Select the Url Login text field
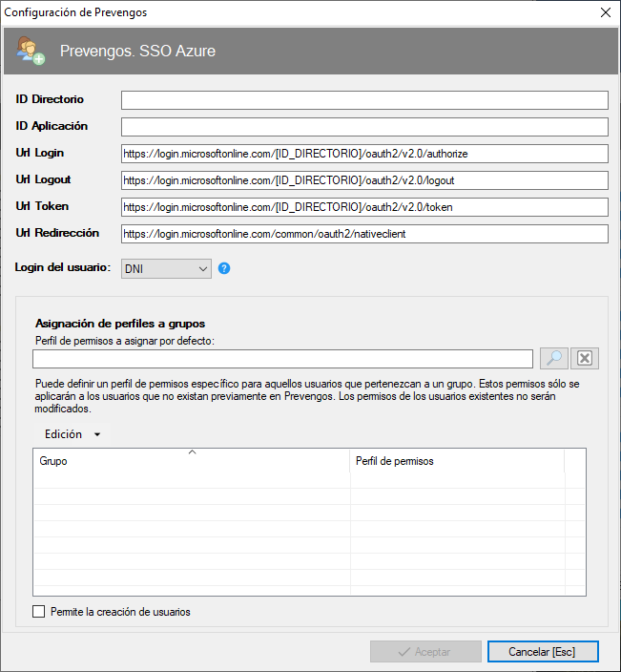621x672 pixels. click(364, 154)
